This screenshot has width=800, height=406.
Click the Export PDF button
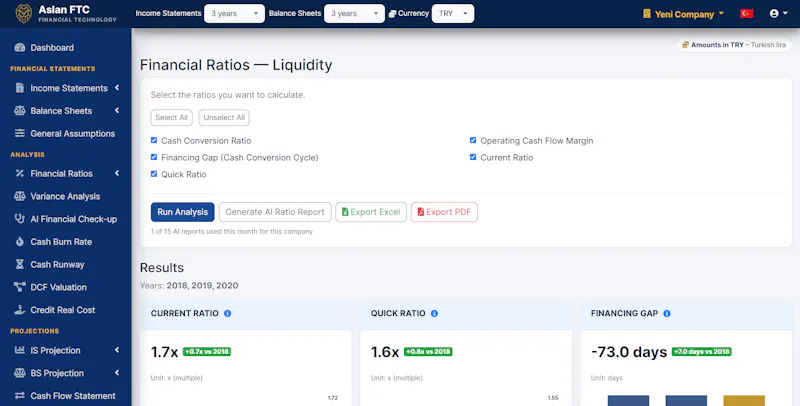444,212
